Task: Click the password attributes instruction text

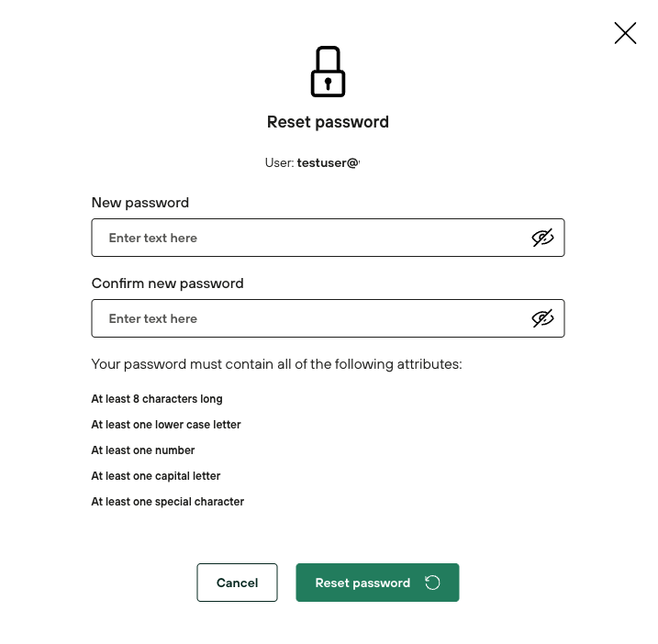Action: [x=276, y=364]
